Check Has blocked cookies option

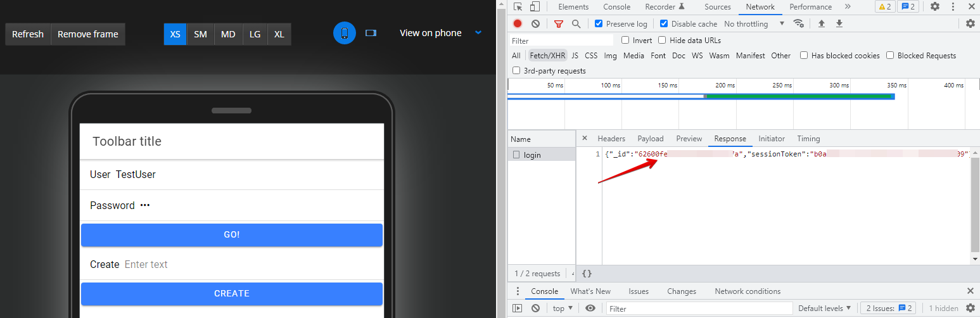click(804, 55)
